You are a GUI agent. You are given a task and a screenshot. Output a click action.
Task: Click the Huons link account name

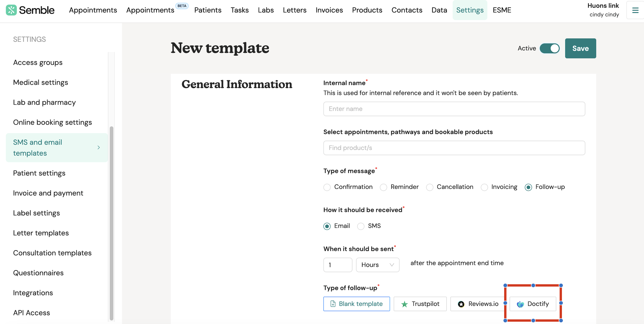point(603,6)
